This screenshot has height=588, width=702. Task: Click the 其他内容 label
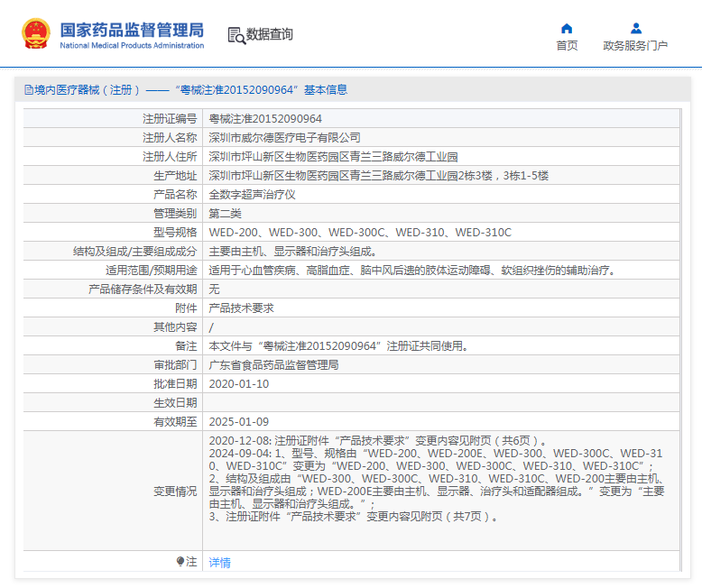click(x=175, y=327)
